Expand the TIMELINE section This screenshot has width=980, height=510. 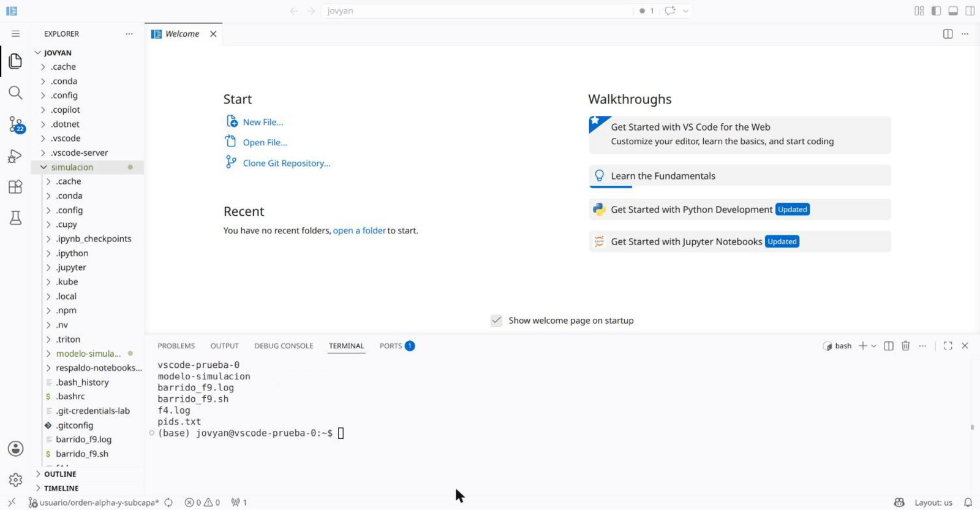88,489
